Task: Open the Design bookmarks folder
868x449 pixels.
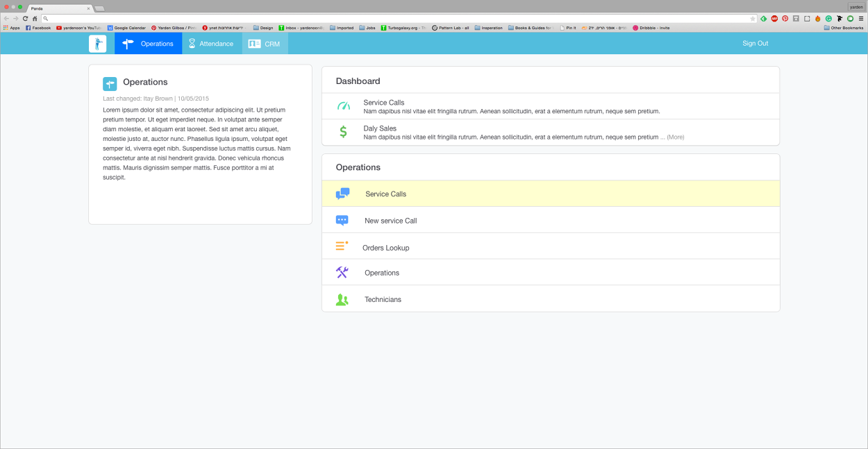Action: coord(261,28)
